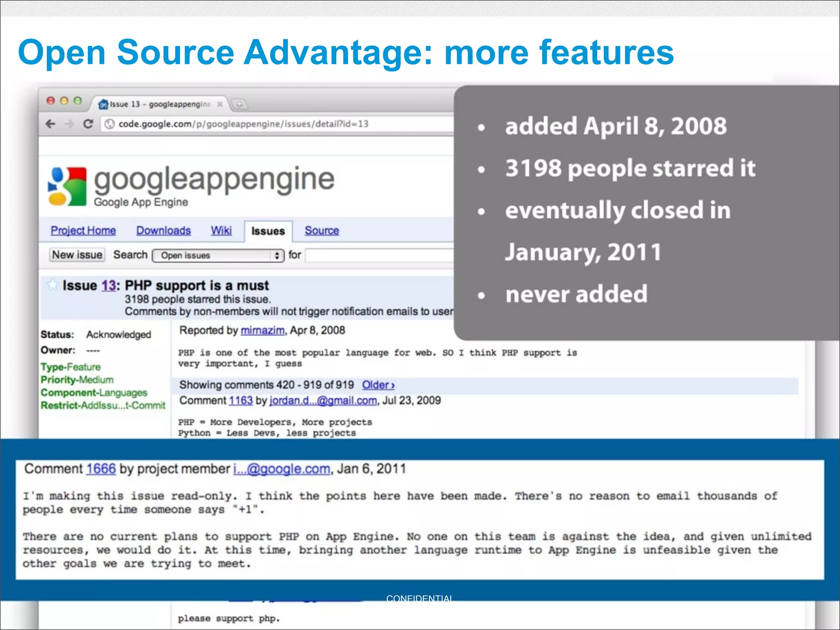The height and width of the screenshot is (630, 840).
Task: Click '3198 people starred this issue.' text
Action: tap(198, 299)
